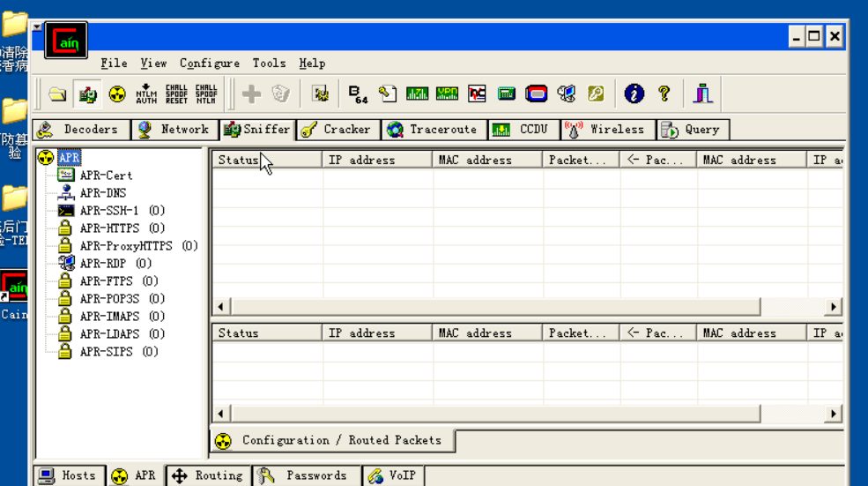
Task: Click the upper table right scroll arrow
Action: click(834, 306)
